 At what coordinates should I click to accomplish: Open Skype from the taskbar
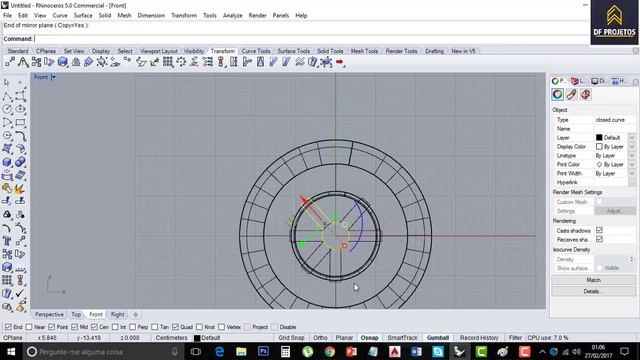point(438,351)
